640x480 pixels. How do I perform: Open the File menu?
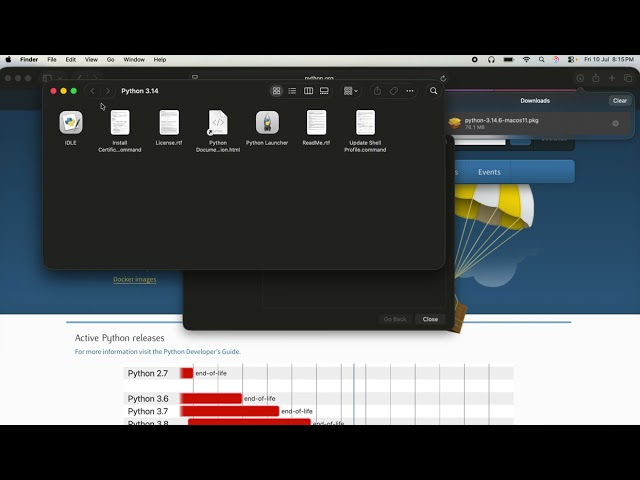[x=52, y=60]
